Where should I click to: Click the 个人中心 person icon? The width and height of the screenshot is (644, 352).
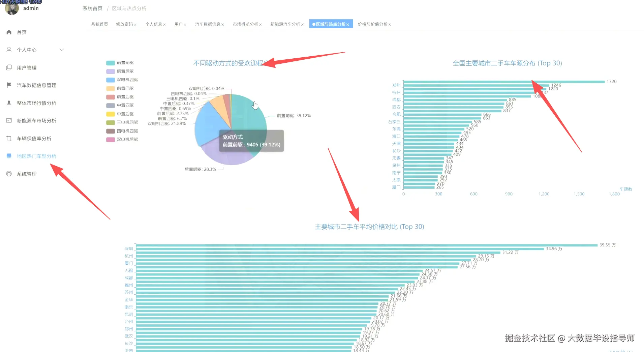(8, 50)
